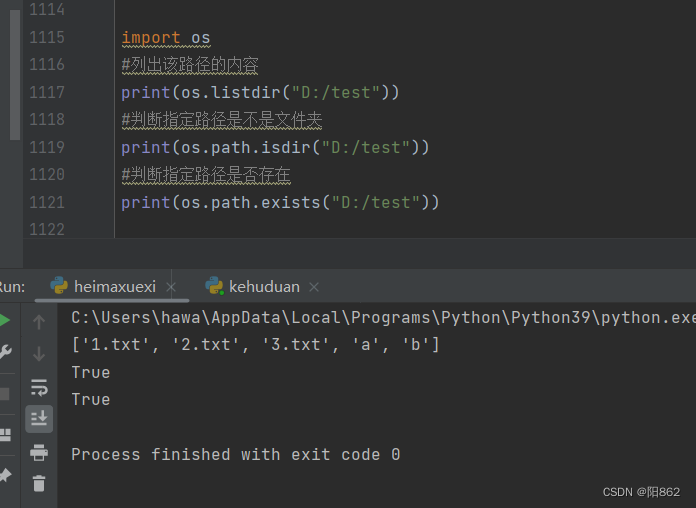The height and width of the screenshot is (508, 696).
Task: Rerun the heimaxuexi script with green arrow
Action: 4,321
